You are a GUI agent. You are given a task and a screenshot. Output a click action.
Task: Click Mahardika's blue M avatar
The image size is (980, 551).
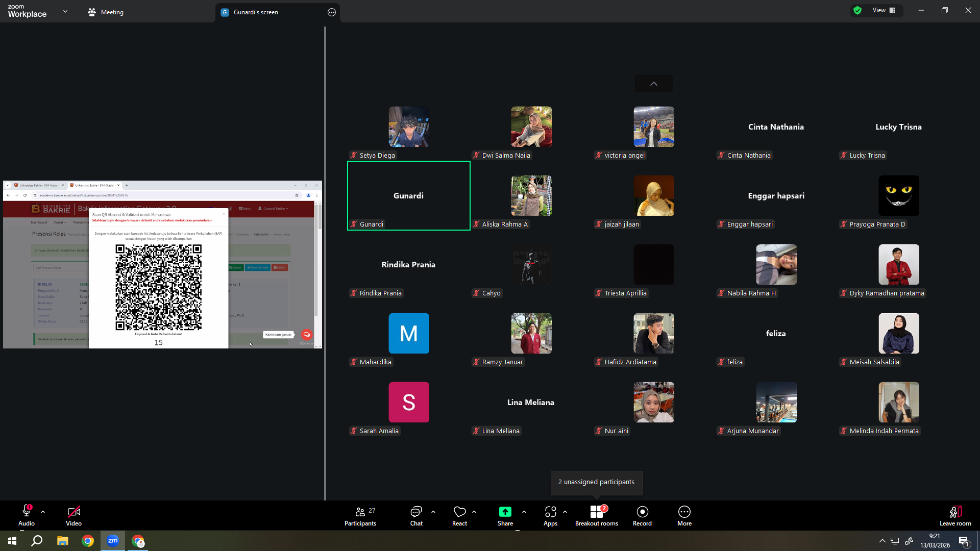click(409, 333)
